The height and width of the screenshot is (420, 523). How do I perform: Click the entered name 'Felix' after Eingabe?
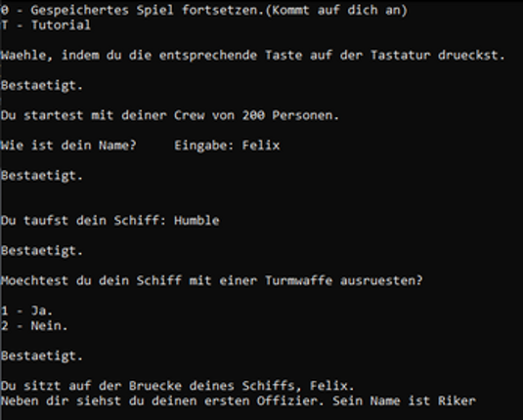pos(261,146)
